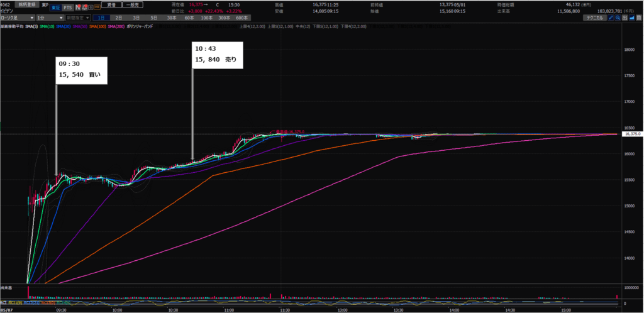Open the テクニカル settings button
The image size is (644, 313).
pyautogui.click(x=595, y=18)
